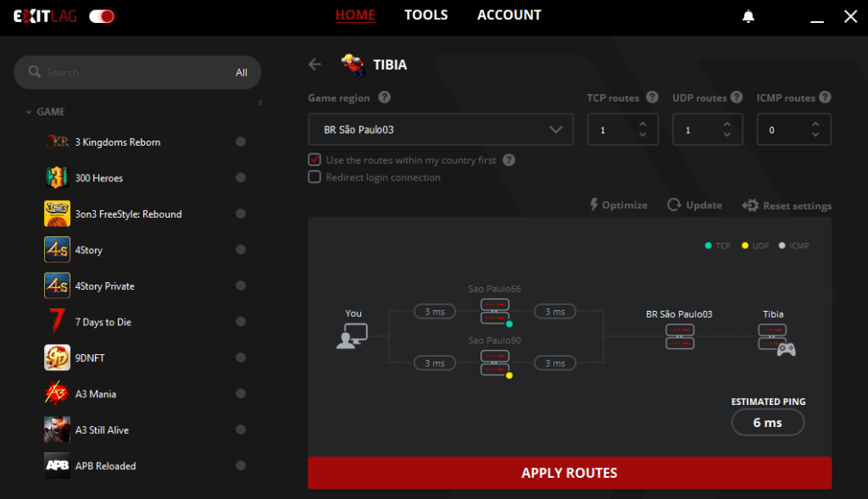
Task: Toggle A3 Mania status dot
Action: tap(240, 393)
